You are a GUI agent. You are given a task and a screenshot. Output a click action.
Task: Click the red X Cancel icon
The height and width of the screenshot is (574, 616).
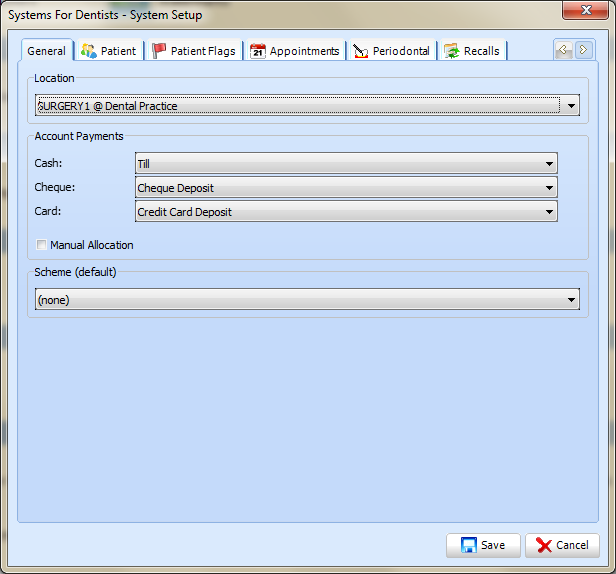[x=544, y=545]
